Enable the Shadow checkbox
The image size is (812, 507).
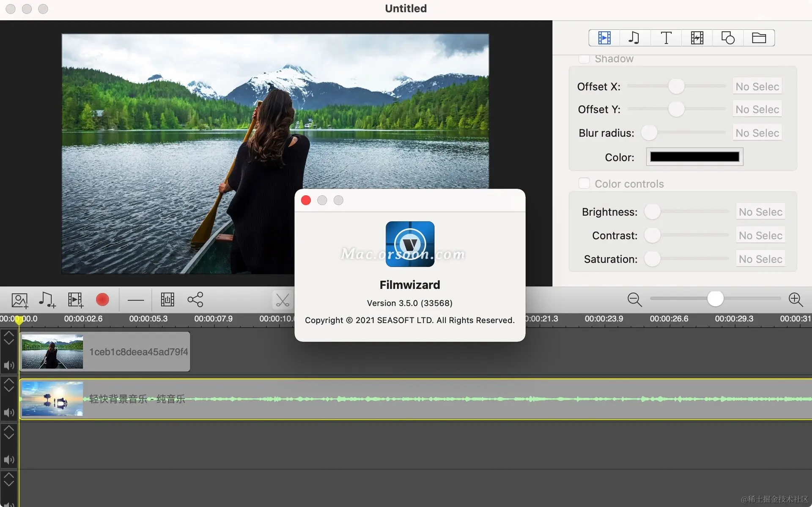point(584,59)
